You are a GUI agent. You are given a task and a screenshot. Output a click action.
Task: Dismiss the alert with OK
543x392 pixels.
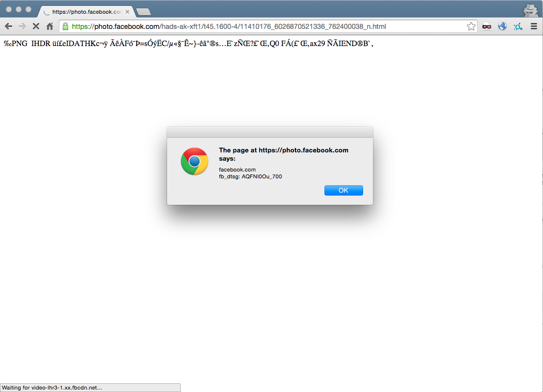pos(344,191)
